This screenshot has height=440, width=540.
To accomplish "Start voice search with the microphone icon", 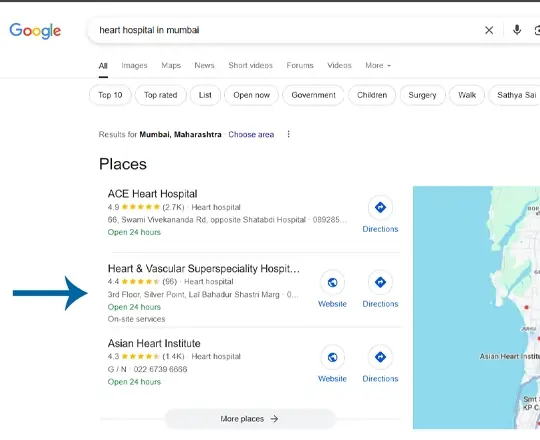I will pos(517,30).
